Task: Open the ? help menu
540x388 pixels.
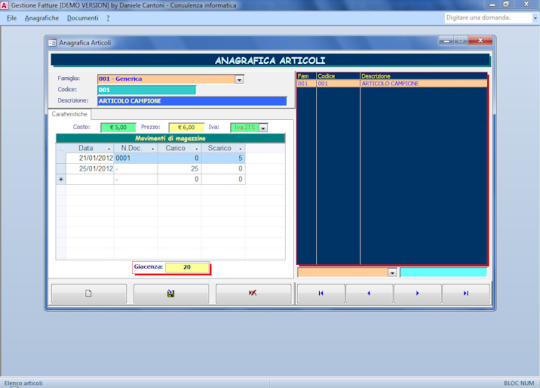Action: coord(108,18)
